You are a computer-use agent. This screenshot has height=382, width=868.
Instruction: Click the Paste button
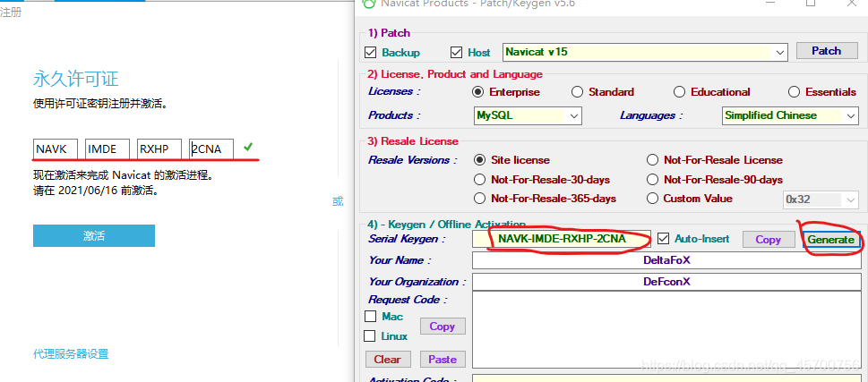point(443,360)
